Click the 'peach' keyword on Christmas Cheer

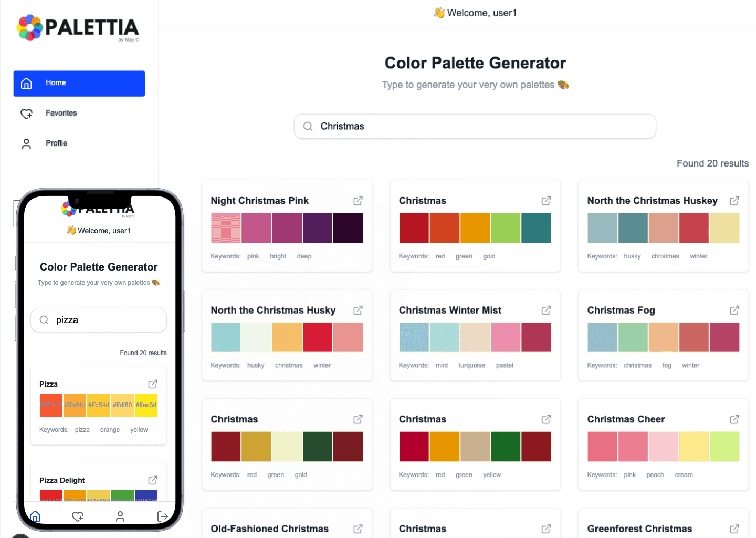point(655,475)
